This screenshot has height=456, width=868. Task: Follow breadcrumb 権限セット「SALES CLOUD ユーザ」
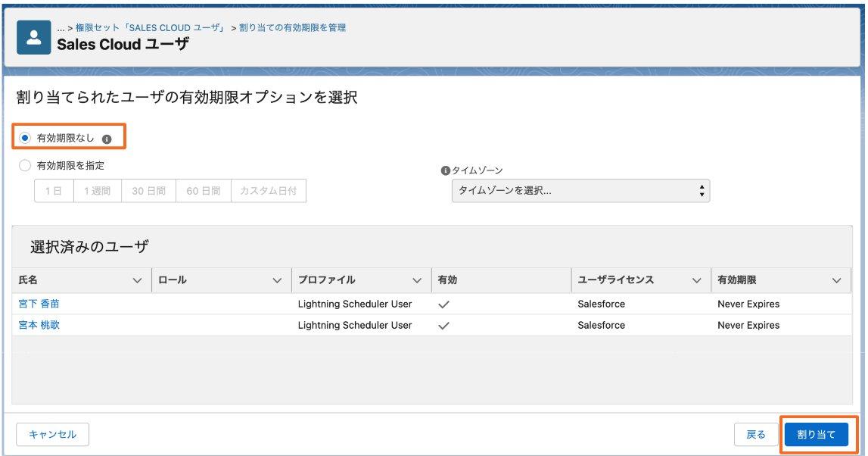click(x=151, y=28)
